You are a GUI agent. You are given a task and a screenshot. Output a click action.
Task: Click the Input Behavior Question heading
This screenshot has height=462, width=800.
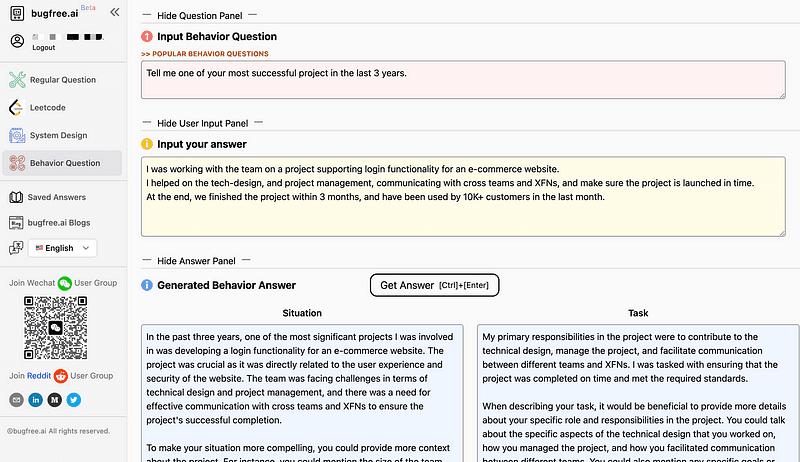(217, 37)
